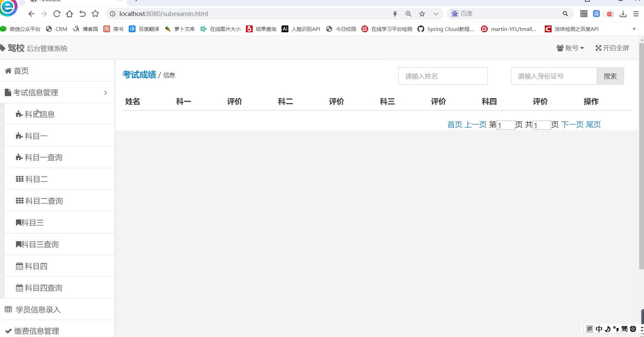Open the 账号 account dropdown

point(570,48)
